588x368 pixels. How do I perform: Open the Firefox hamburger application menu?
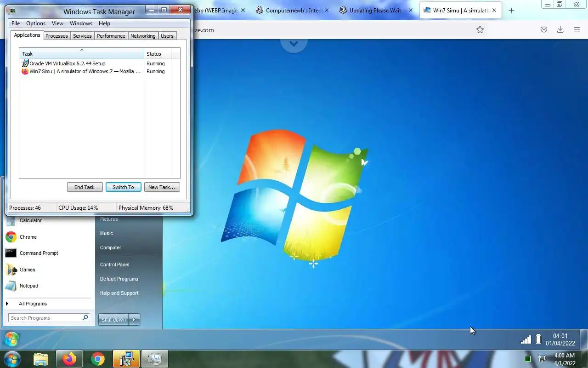pos(577,29)
